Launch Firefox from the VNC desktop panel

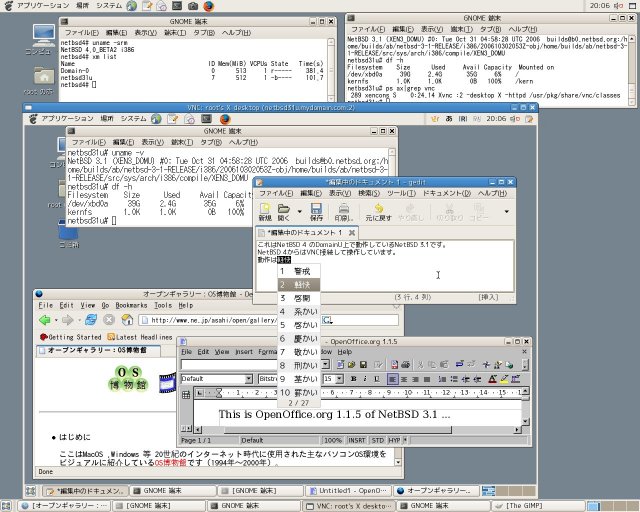click(x=225, y=119)
